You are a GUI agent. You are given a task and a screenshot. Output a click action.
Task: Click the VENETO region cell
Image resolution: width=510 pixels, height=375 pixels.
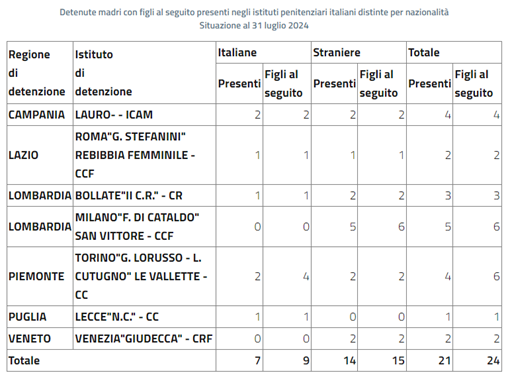[x=40, y=339]
